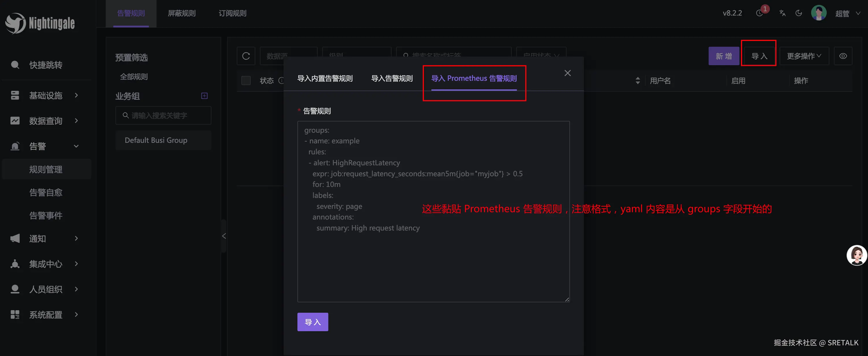Viewport: 868px width, 356px height.
Task: Click the language translation icon
Action: tap(782, 13)
